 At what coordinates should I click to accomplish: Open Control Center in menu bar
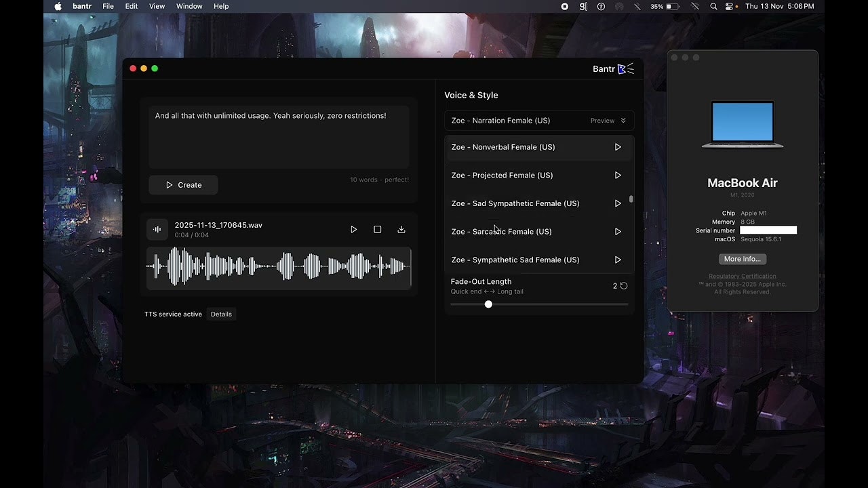tap(730, 6)
